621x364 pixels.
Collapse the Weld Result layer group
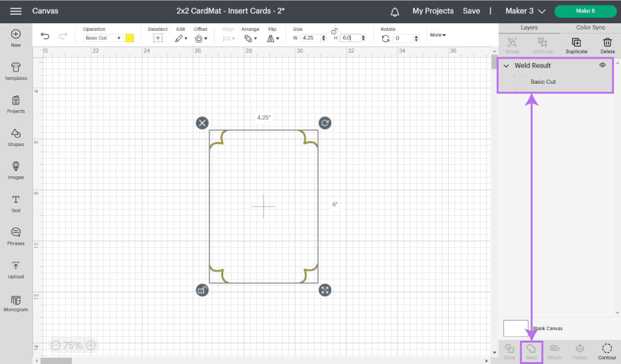coord(506,65)
